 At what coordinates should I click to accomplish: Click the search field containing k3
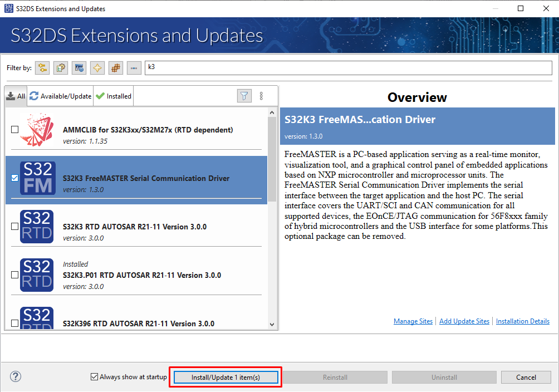pos(348,67)
